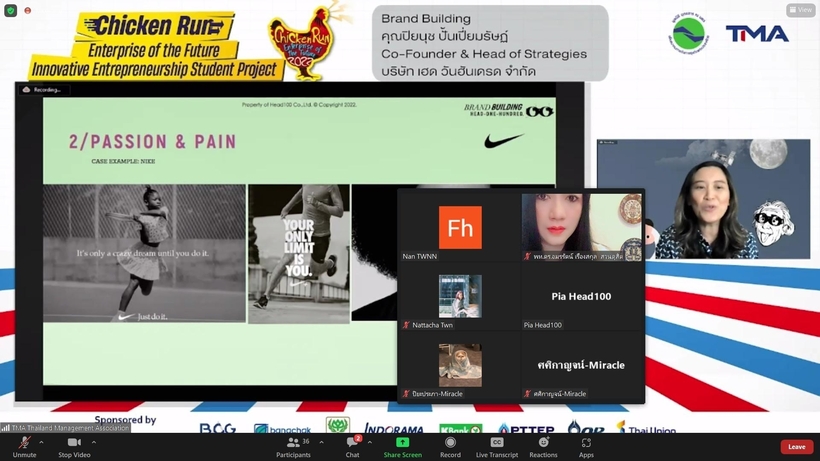Click the network signal bars icon at bottom left

coord(6,428)
